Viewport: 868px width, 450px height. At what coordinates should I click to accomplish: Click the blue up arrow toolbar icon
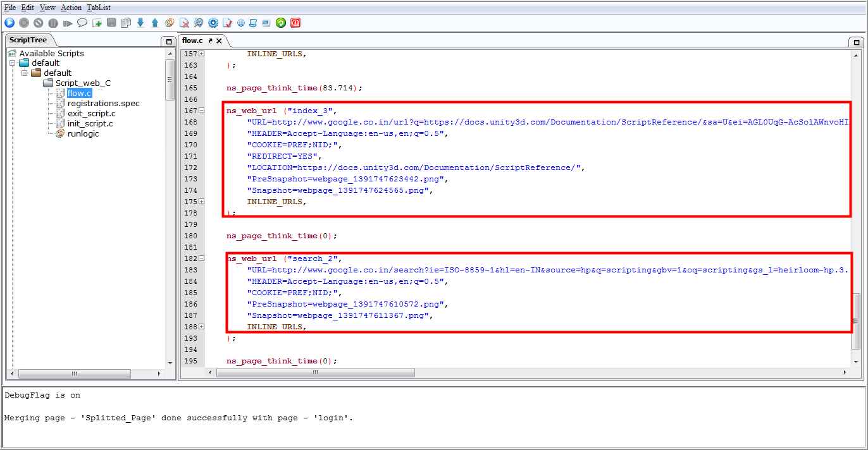(x=155, y=23)
